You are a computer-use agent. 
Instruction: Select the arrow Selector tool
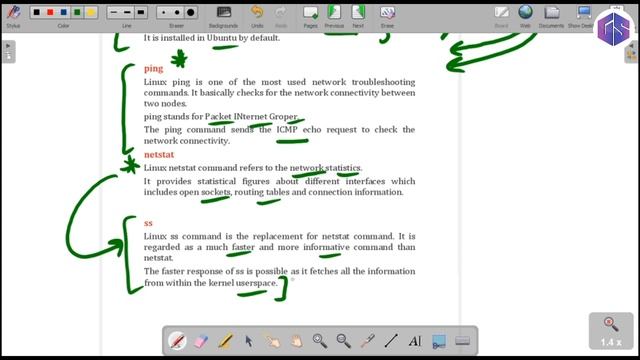click(249, 341)
